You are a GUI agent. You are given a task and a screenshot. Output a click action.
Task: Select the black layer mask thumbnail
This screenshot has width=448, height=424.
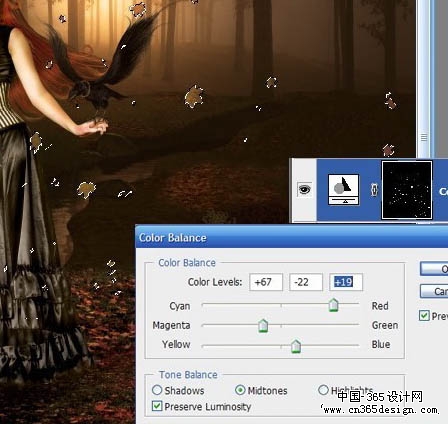pos(407,190)
